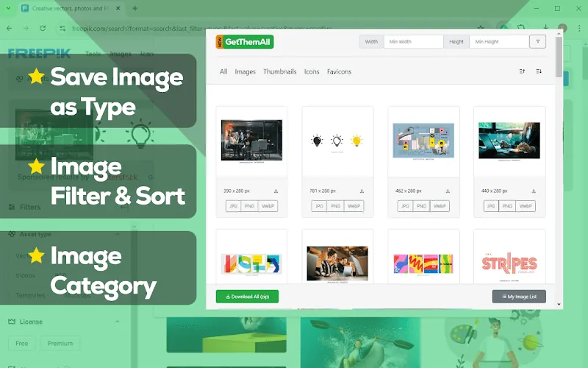Focus the Min Width input field
This screenshot has width=588, height=368.
tap(414, 42)
